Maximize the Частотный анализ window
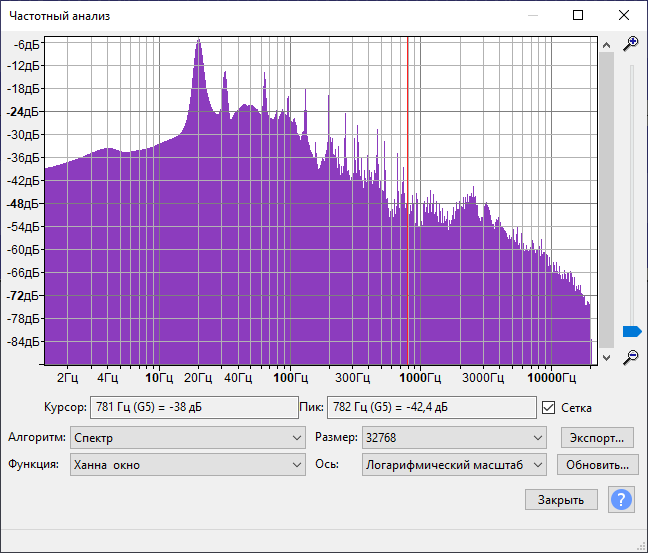Viewport: 648px width, 553px height. 578,16
